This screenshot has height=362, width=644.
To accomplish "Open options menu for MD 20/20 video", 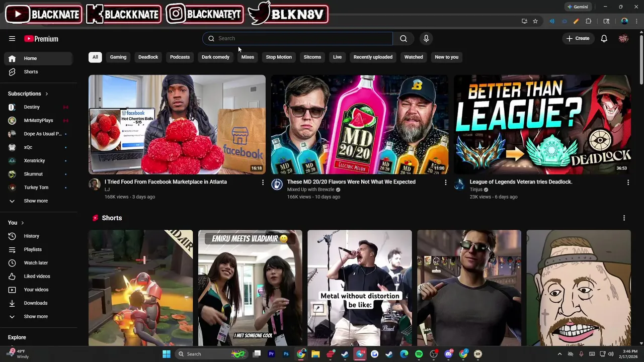I will (x=445, y=183).
